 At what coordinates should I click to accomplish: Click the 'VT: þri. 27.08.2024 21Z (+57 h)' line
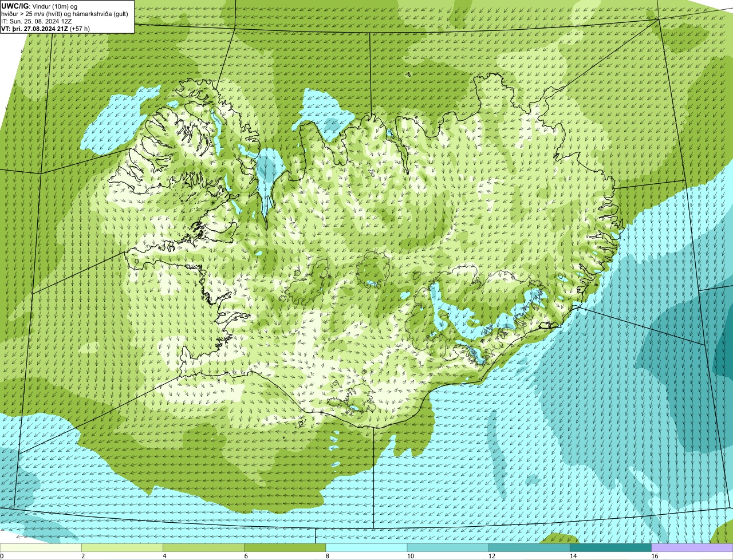(x=46, y=29)
